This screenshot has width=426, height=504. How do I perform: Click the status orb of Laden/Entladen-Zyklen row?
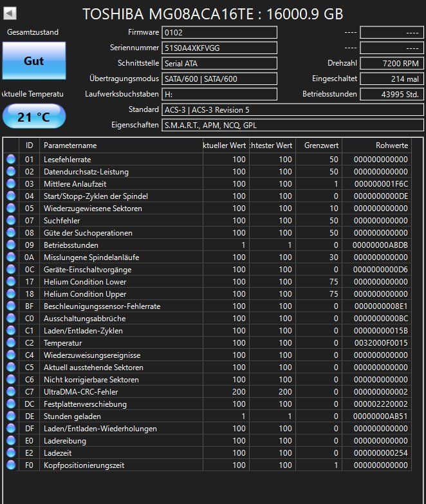[x=11, y=330]
